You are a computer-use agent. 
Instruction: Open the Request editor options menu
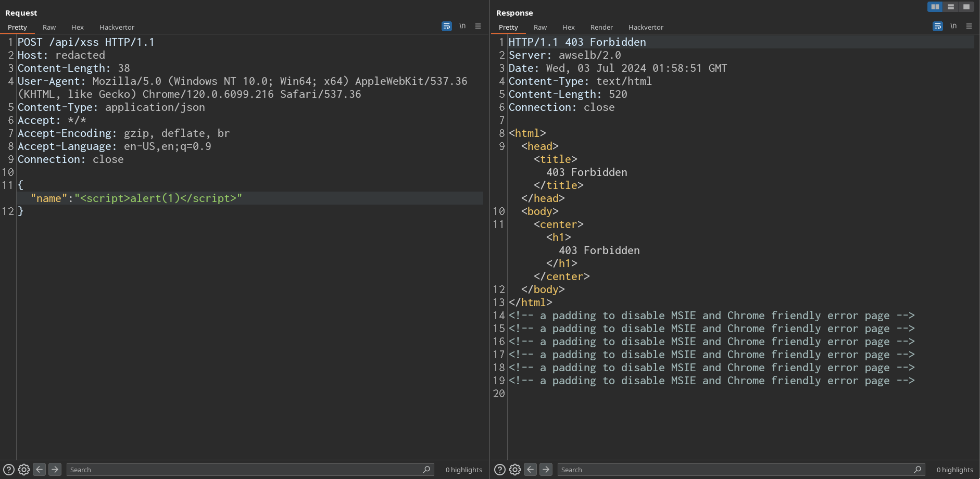coord(478,26)
